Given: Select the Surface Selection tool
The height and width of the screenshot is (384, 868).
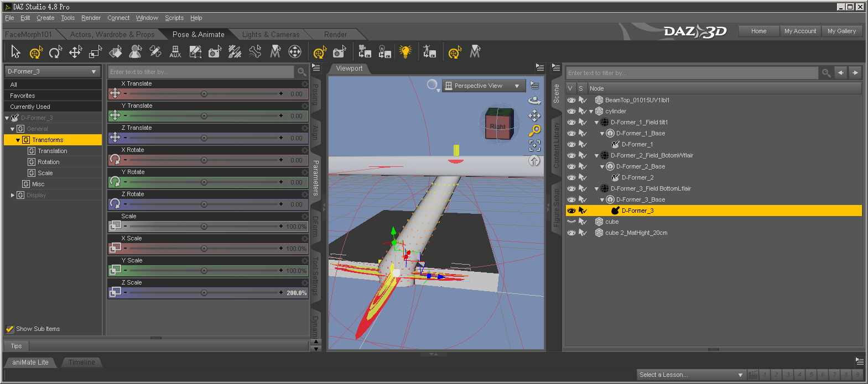Looking at the screenshot, I should tap(115, 52).
